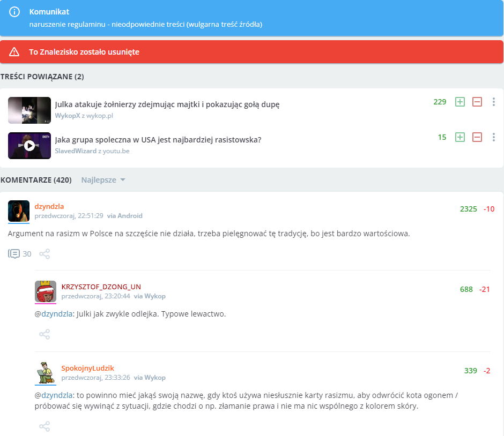
Task: Open the Julka atakuje żołnierzy article link
Action: (167, 104)
